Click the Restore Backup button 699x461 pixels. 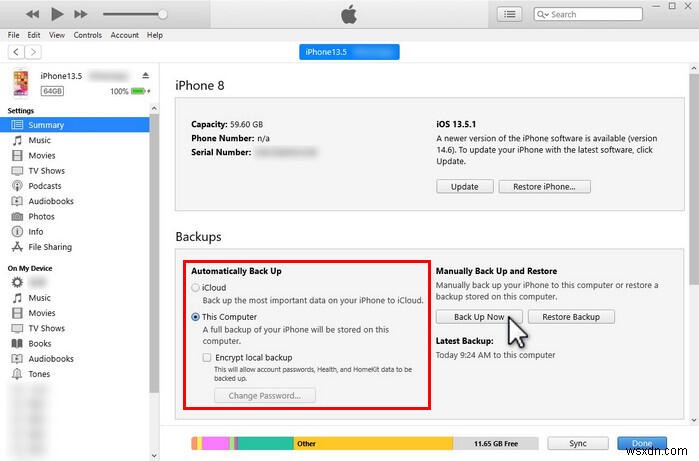pos(571,317)
